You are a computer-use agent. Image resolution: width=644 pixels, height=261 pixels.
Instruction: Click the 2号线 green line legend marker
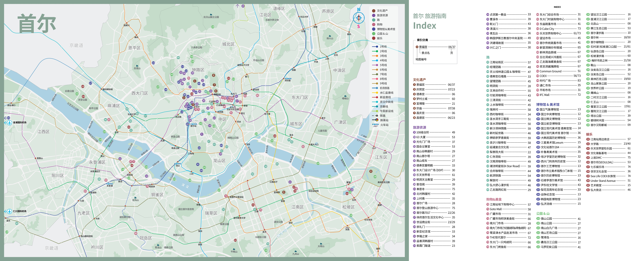pyautogui.click(x=375, y=51)
